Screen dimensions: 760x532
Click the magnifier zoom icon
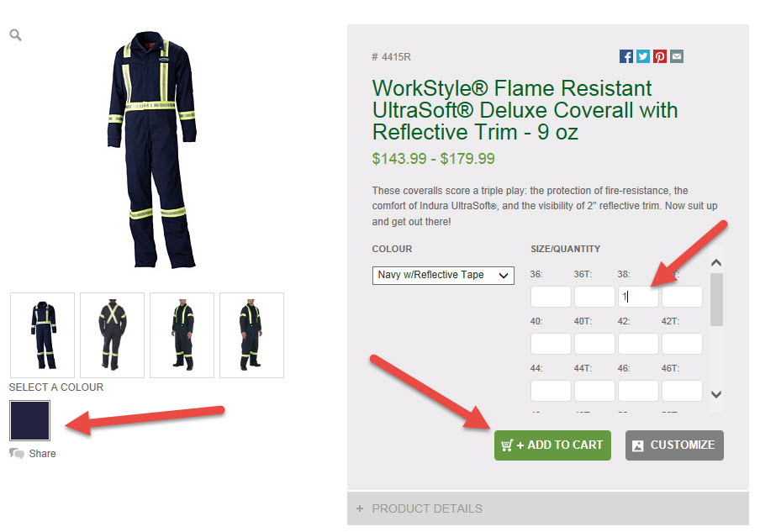coord(15,35)
